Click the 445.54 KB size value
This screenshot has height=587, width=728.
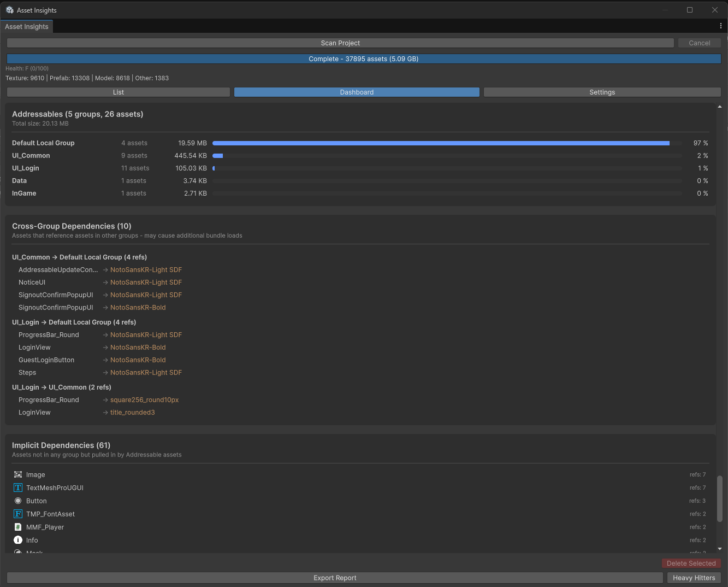(191, 156)
